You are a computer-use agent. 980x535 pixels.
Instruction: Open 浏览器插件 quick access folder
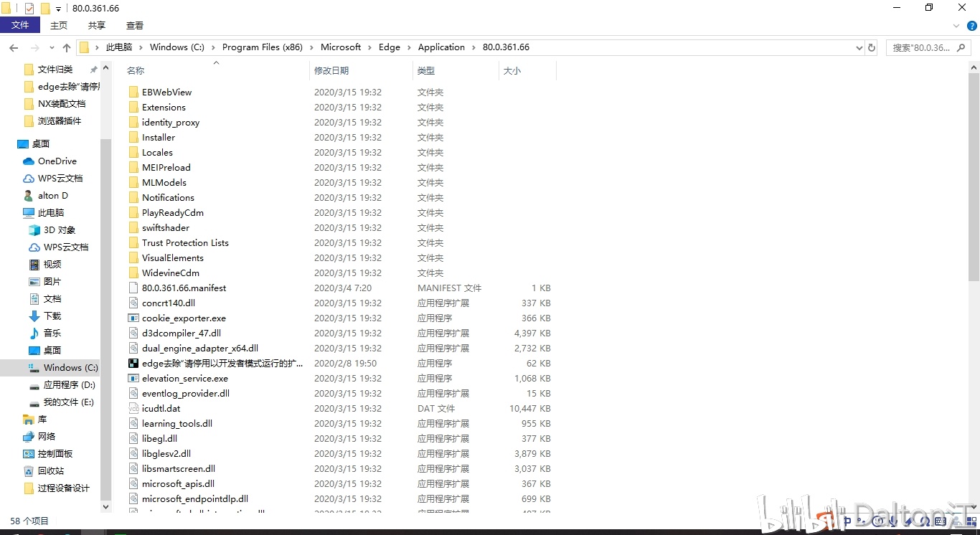tap(60, 120)
